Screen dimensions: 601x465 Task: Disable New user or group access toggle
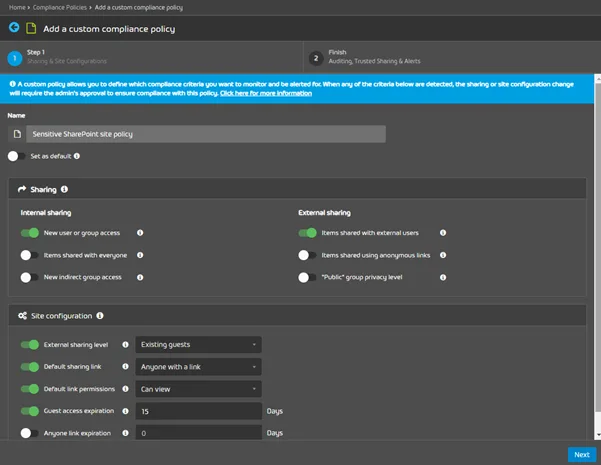coord(30,233)
